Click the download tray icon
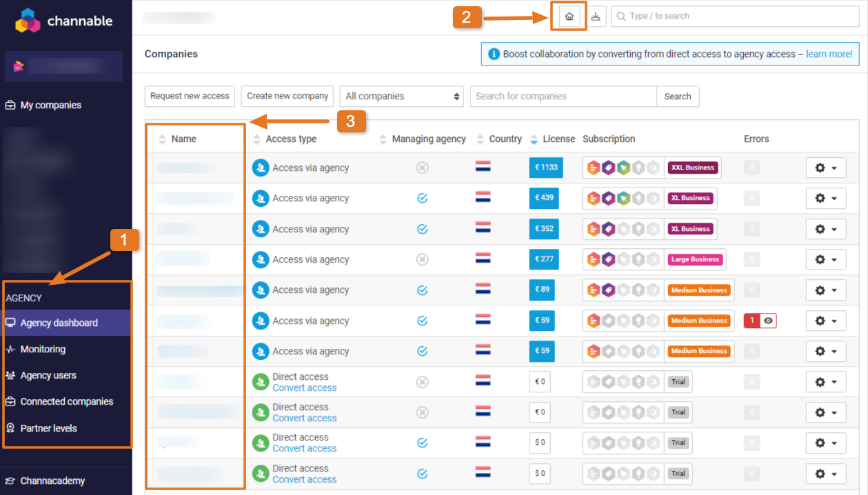This screenshot has height=495, width=868. (x=596, y=17)
